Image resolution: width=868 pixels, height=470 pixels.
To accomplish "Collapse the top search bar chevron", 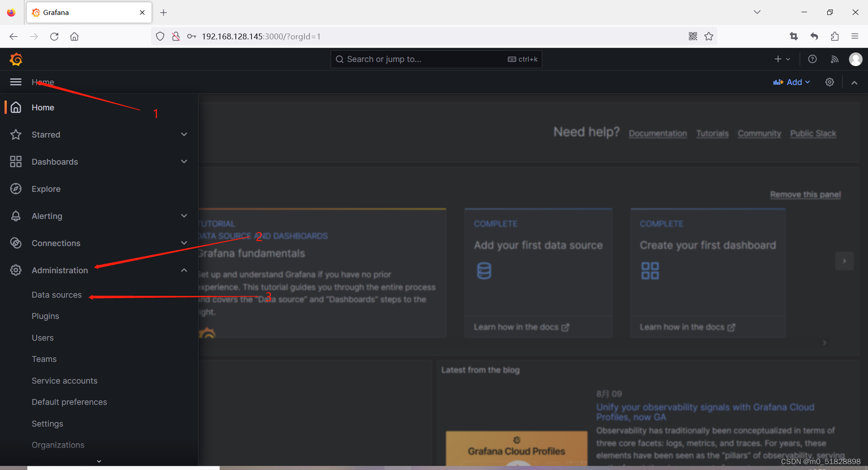I will (854, 82).
